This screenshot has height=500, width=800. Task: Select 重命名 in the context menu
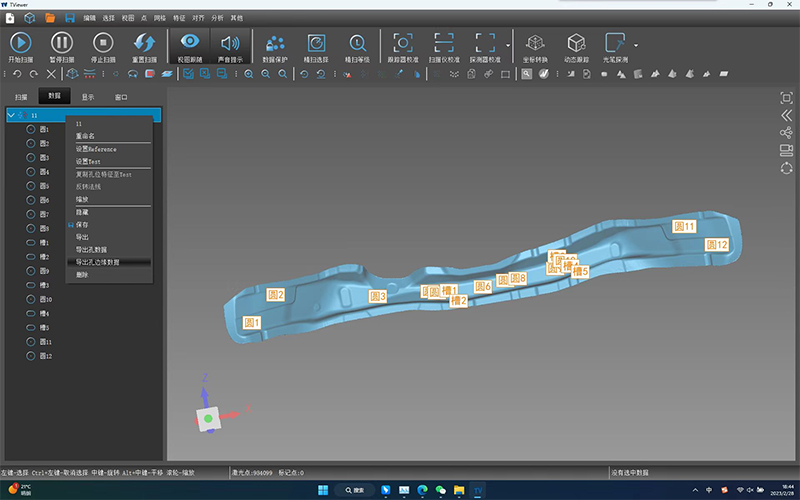(x=86, y=137)
